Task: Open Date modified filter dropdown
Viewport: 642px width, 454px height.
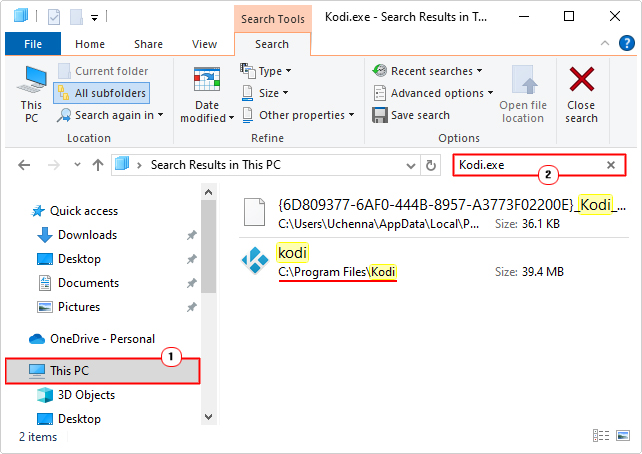Action: (207, 94)
